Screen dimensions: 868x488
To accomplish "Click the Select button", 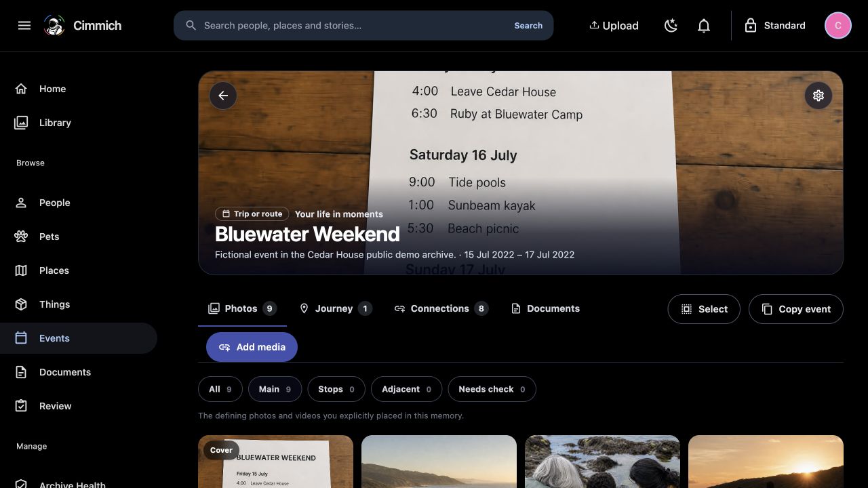I will tap(704, 309).
